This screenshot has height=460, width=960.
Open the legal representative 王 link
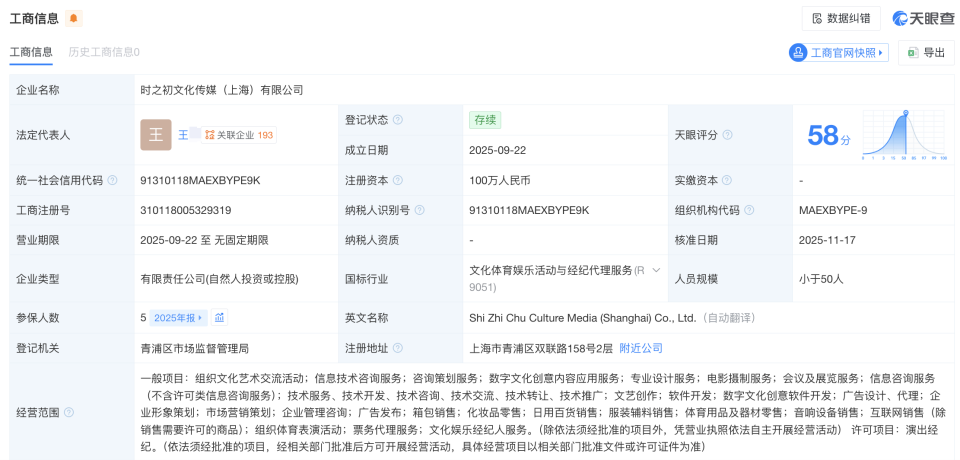click(x=183, y=135)
